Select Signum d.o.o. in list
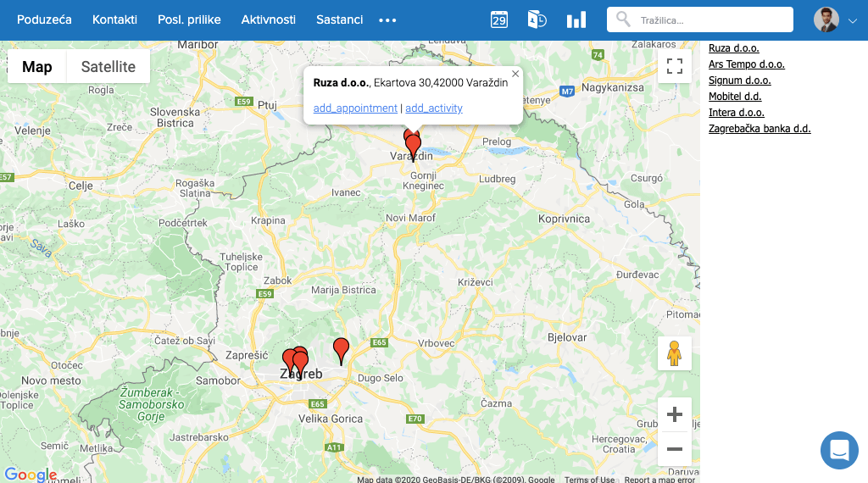The height and width of the screenshot is (483, 868). [739, 80]
